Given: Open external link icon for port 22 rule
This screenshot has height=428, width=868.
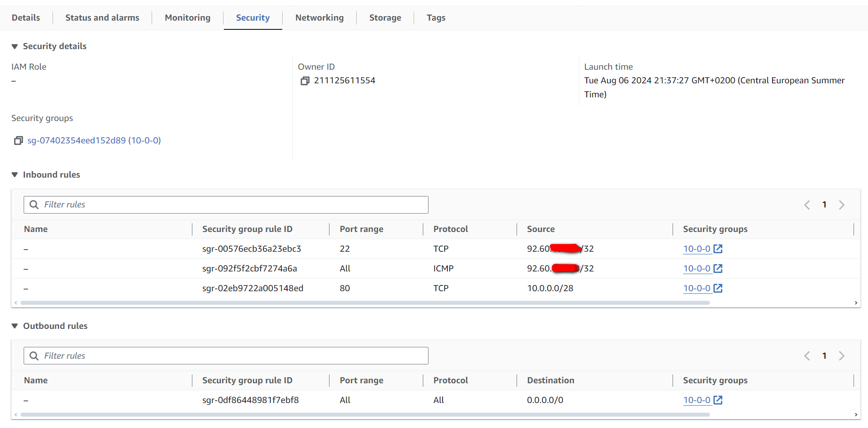Looking at the screenshot, I should point(718,249).
